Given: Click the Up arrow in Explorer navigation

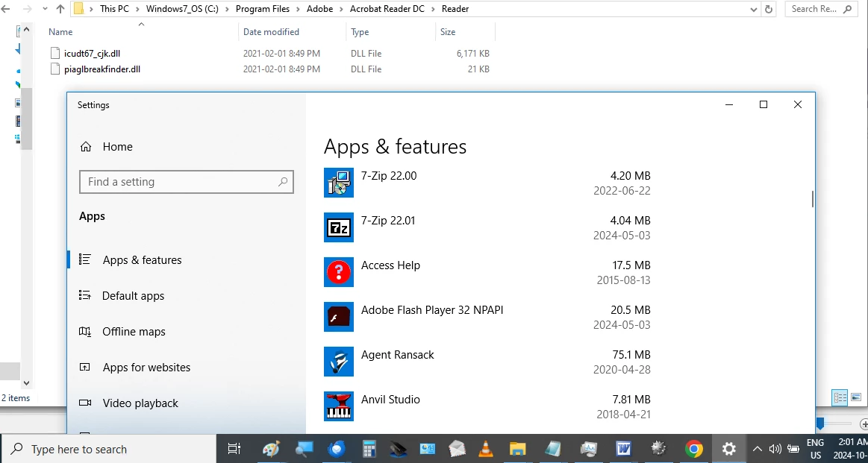Looking at the screenshot, I should click(x=60, y=9).
